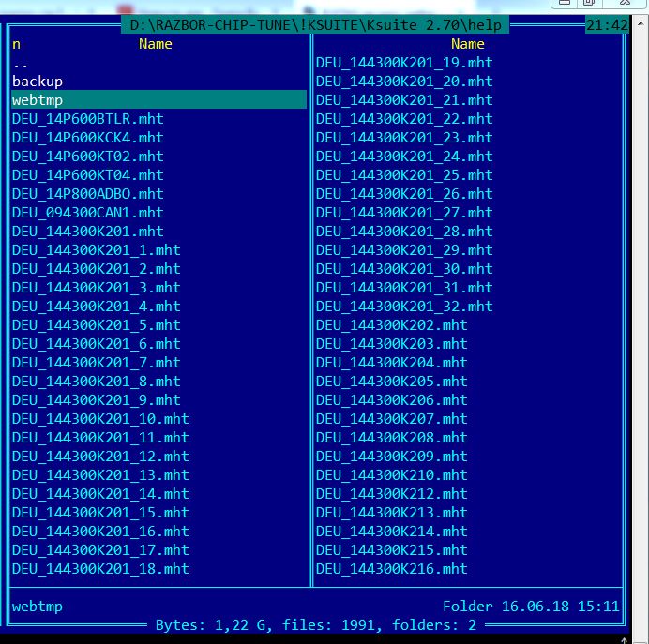Click the right column Name header
The height and width of the screenshot is (644, 649).
click(467, 44)
